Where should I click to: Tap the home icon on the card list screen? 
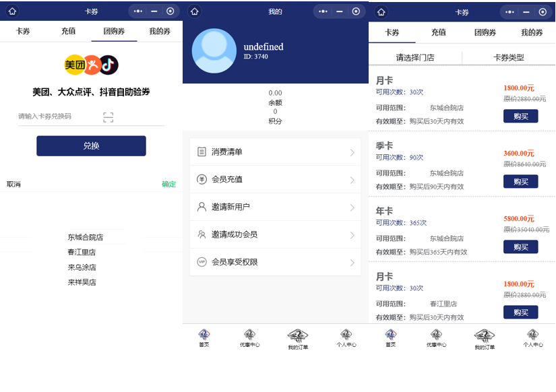coord(381,12)
